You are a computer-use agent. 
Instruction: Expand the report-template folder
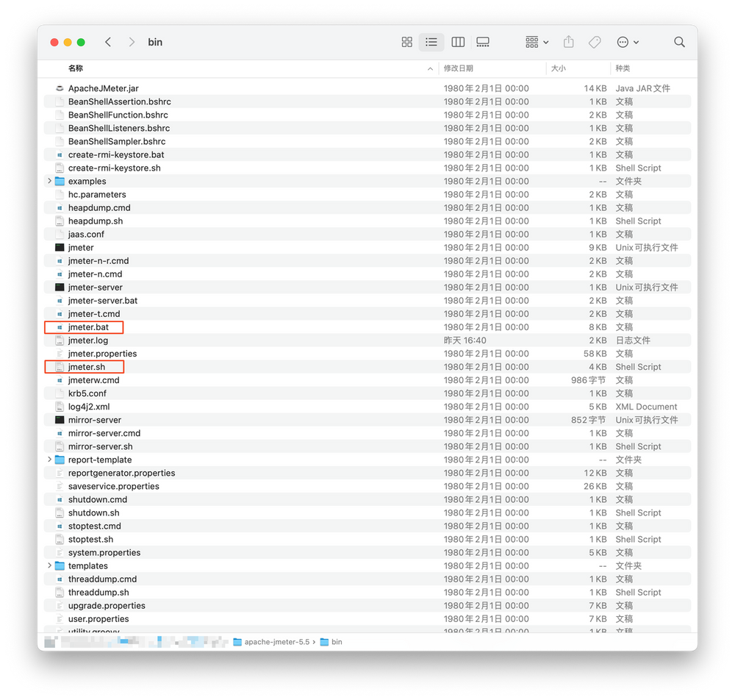[x=49, y=460]
